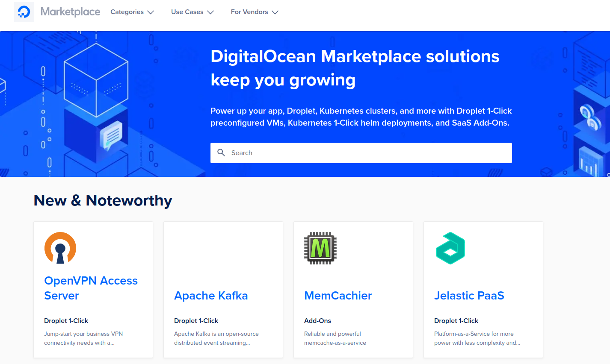Click the search magnifier icon

[221, 153]
